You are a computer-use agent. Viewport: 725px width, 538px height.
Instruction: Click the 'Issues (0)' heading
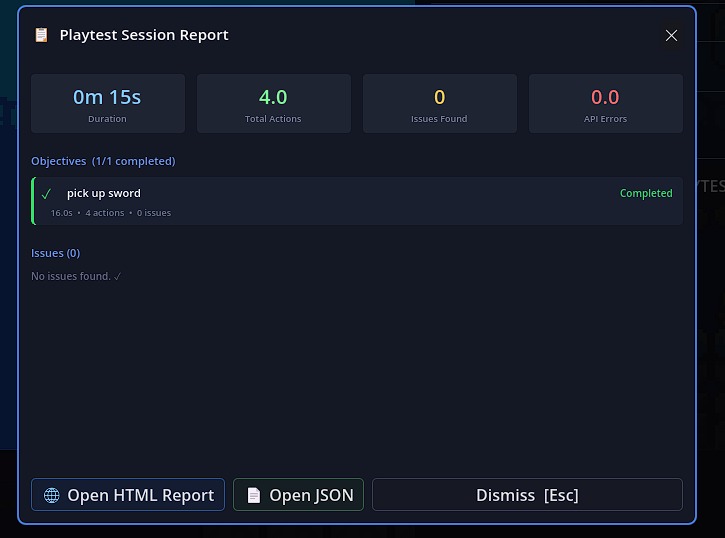click(55, 253)
